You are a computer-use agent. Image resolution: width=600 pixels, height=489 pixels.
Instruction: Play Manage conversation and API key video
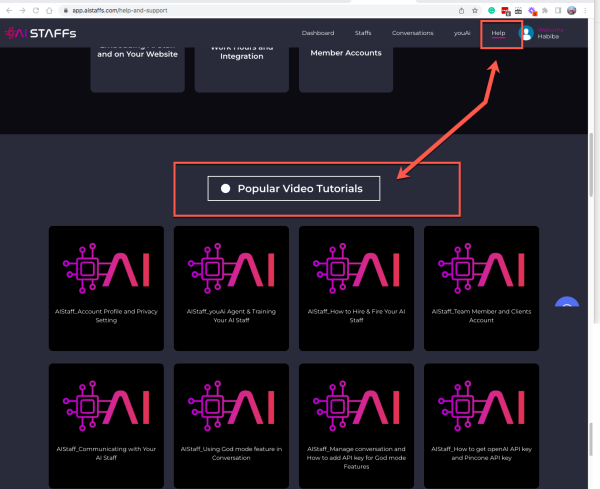coord(356,426)
